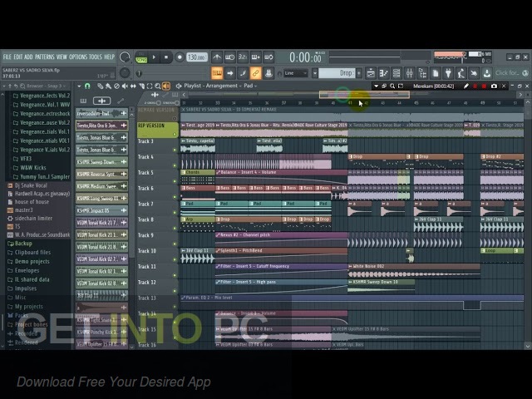Open the Playlist view from toolbar
532x399 pixels.
click(x=371, y=73)
